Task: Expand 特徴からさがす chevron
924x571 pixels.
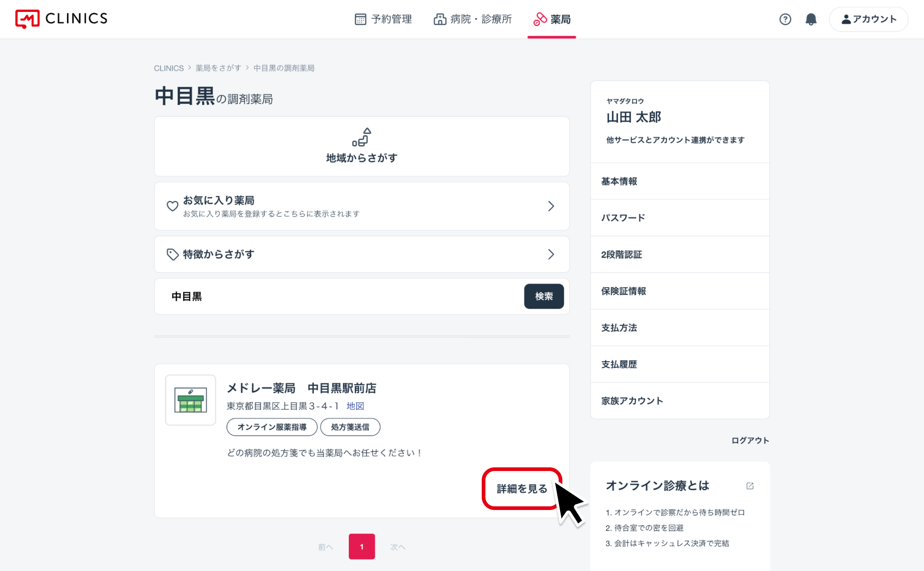Action: coord(551,254)
